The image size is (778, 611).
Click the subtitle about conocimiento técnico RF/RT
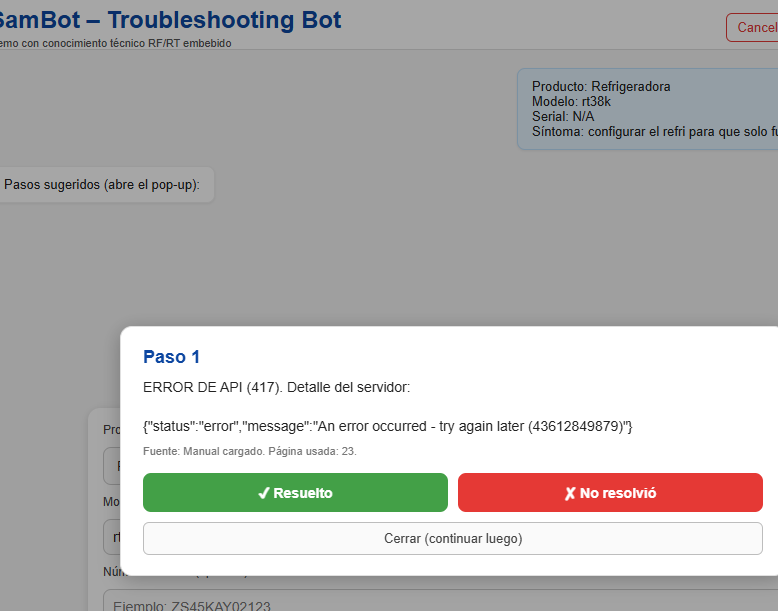coord(115,43)
